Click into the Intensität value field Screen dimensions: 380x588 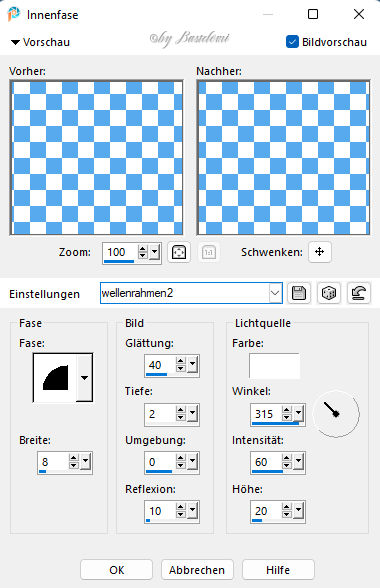(266, 462)
